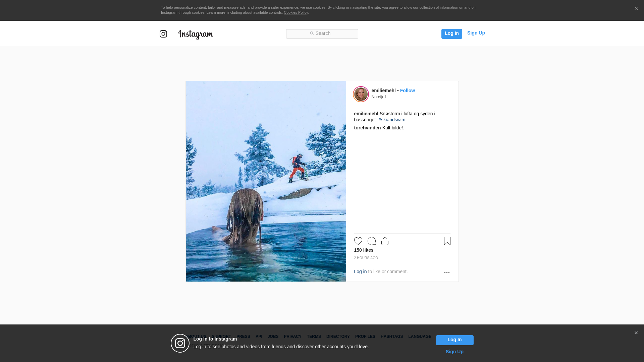Open the PRIVACY footer link
644x362 pixels.
point(292,337)
